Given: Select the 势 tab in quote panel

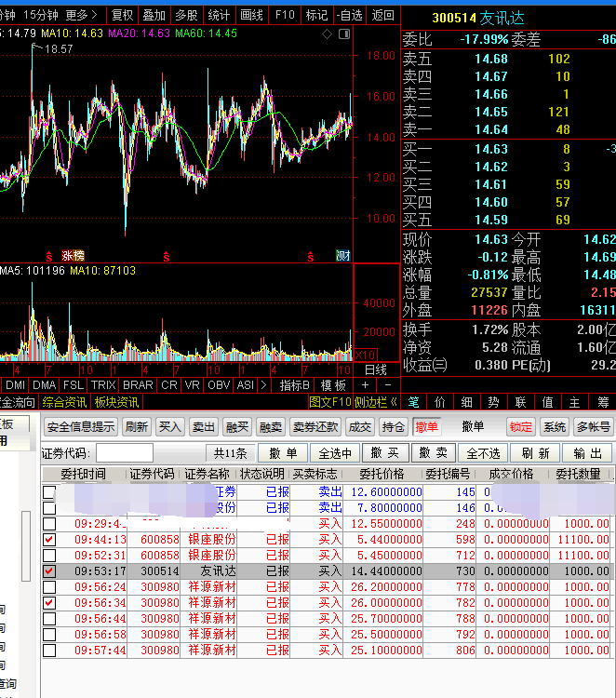Looking at the screenshot, I should tap(493, 402).
